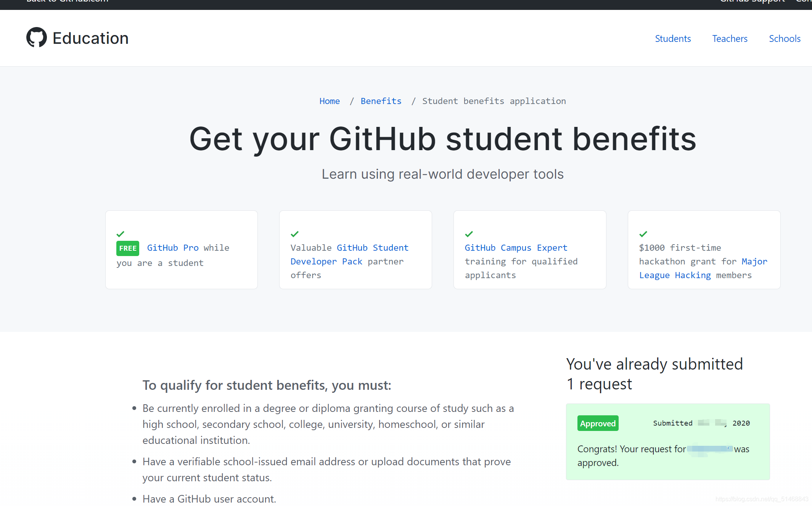Click the green Approved status badge
The width and height of the screenshot is (812, 506).
click(598, 423)
